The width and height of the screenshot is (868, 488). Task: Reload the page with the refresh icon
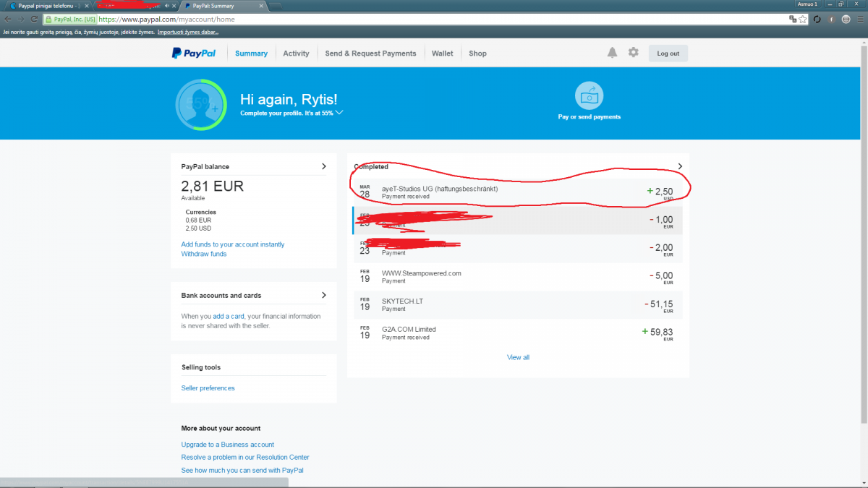(x=34, y=20)
